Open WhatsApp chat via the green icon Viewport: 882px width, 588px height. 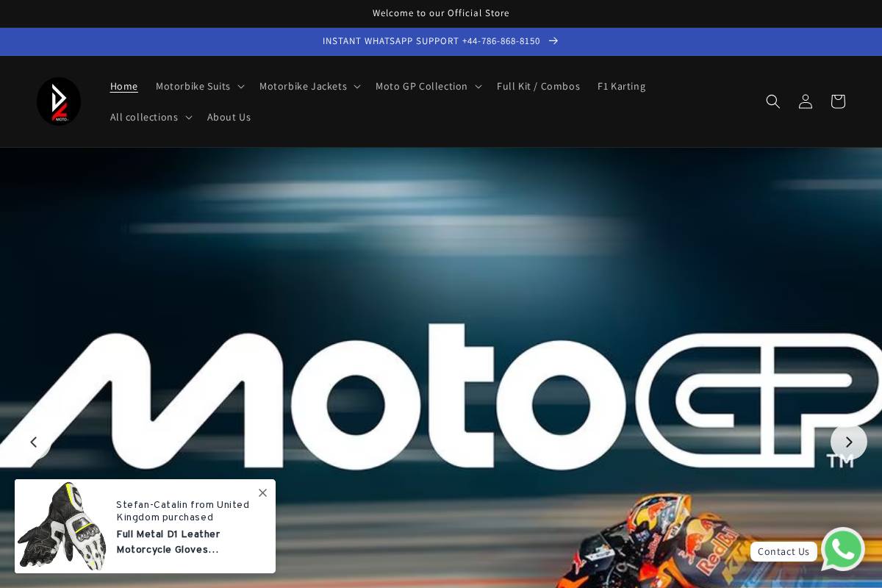pyautogui.click(x=842, y=549)
